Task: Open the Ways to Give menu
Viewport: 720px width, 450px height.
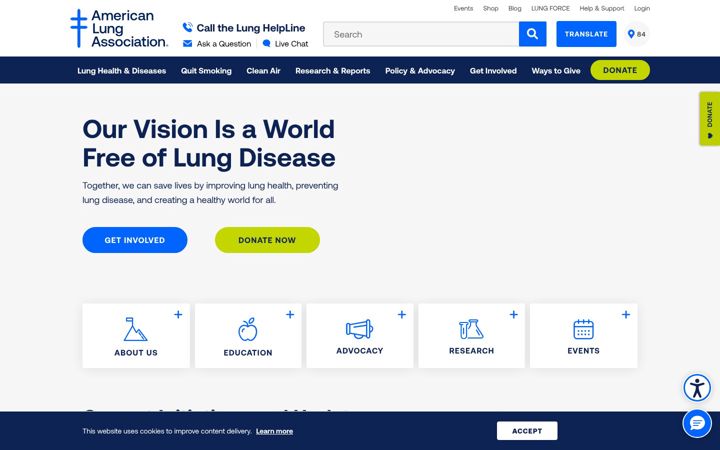Action: click(x=556, y=71)
